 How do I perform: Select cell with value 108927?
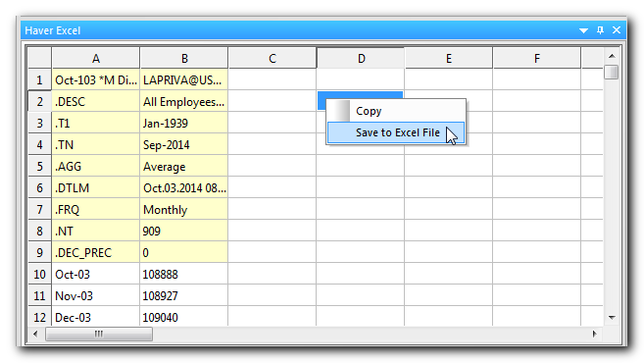click(183, 296)
